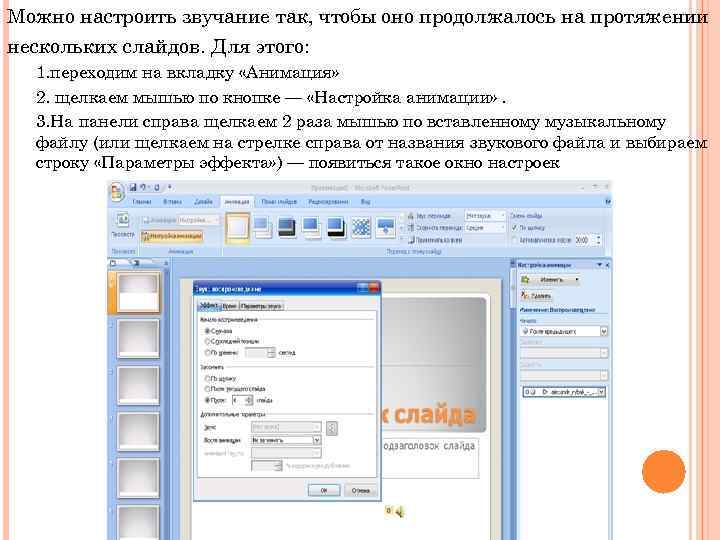Click the Redo icon in quick access toolbar
This screenshot has height=540, width=720.
pyautogui.click(x=157, y=187)
